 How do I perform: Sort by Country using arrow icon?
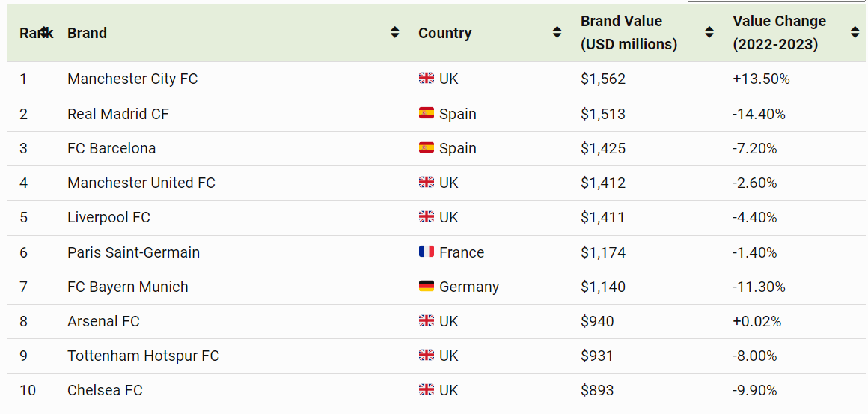tap(557, 32)
